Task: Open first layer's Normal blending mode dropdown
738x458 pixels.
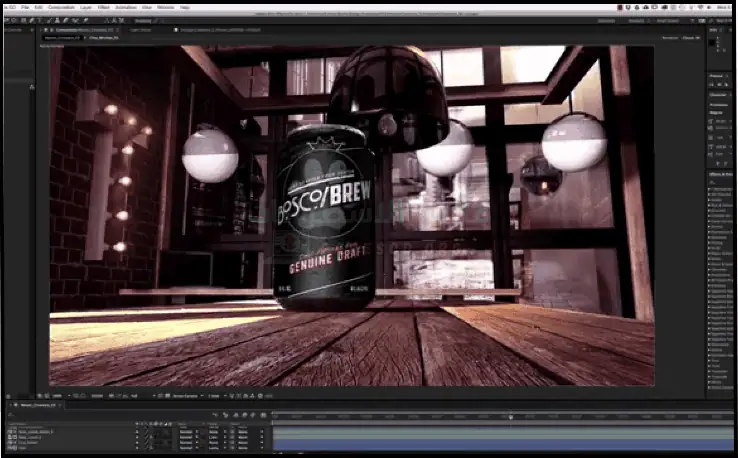Action: pyautogui.click(x=186, y=431)
